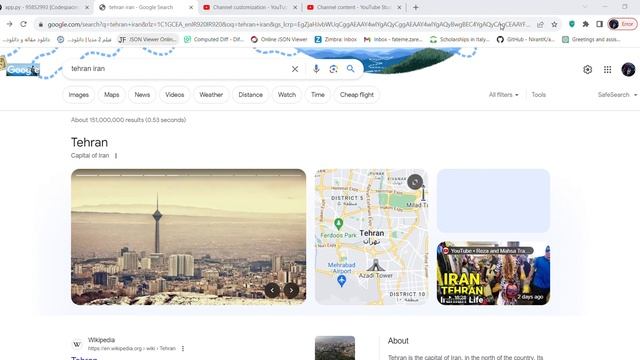Open the Google apps grid icon
Viewport: 640px width, 360px height.
[607, 69]
